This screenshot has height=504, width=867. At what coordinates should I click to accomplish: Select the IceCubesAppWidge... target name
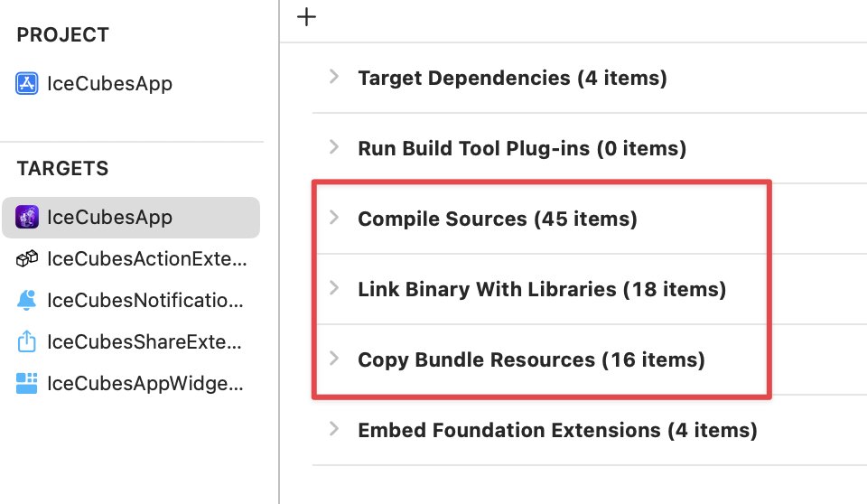[144, 384]
